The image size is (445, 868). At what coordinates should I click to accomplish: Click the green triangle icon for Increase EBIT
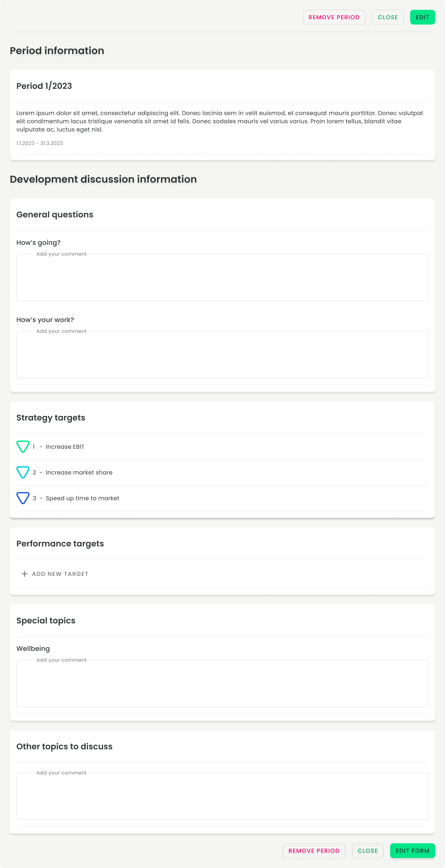pos(23,446)
